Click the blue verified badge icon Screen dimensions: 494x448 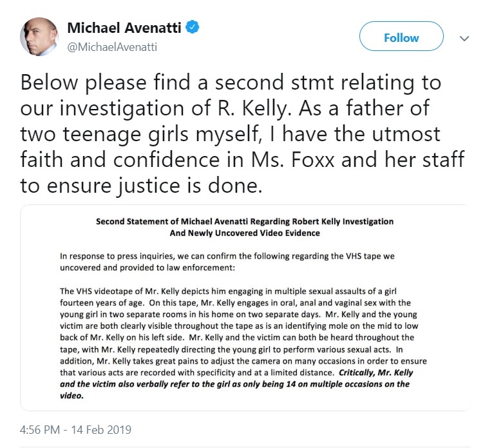pos(192,28)
